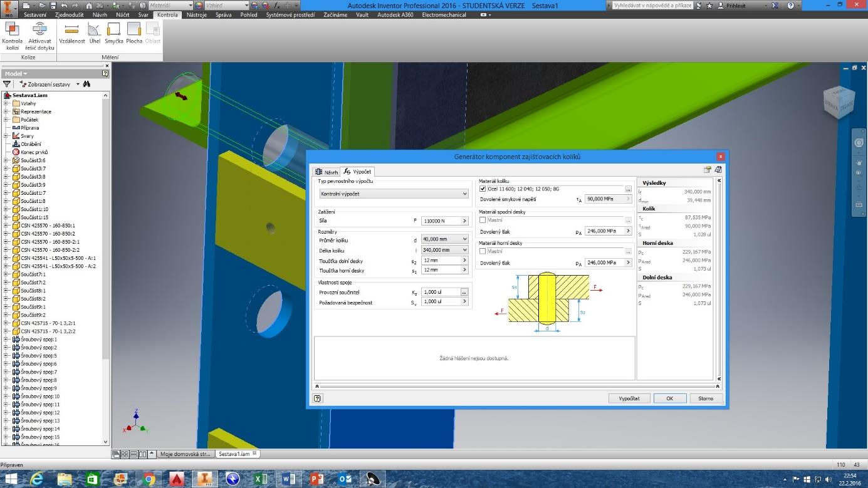868x488 pixels.
Task: Uncheck the Materiál kolíku steel checkbox
Action: (x=483, y=189)
